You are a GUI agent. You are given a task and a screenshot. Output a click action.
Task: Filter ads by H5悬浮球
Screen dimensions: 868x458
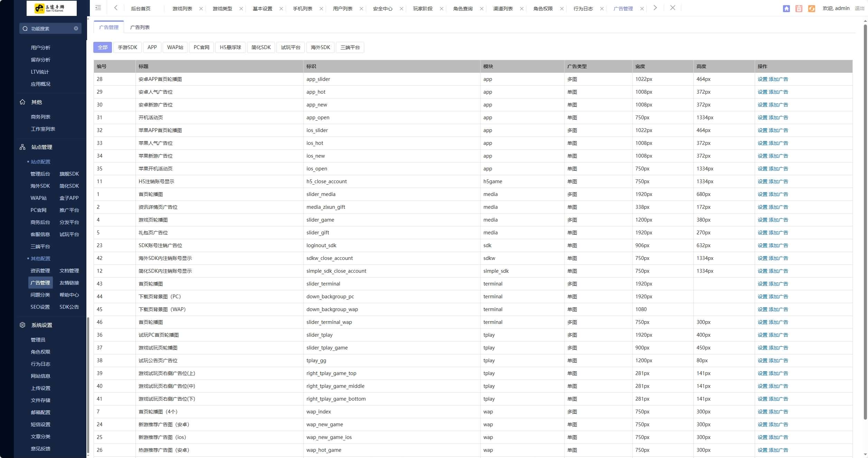tap(230, 47)
